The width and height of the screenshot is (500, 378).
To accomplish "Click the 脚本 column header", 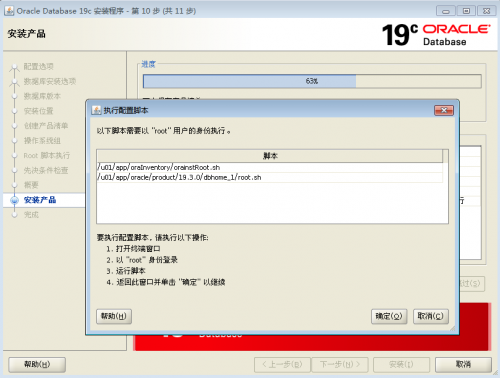I will pos(270,156).
